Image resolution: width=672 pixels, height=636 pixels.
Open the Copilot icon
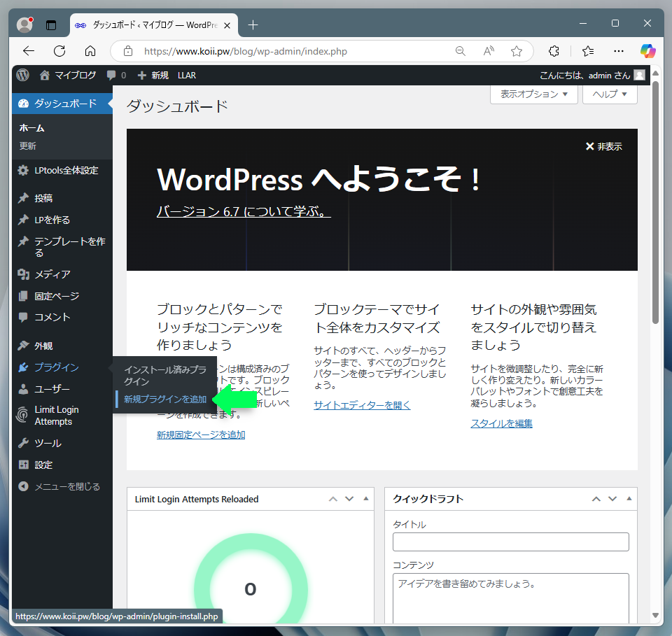point(647,51)
